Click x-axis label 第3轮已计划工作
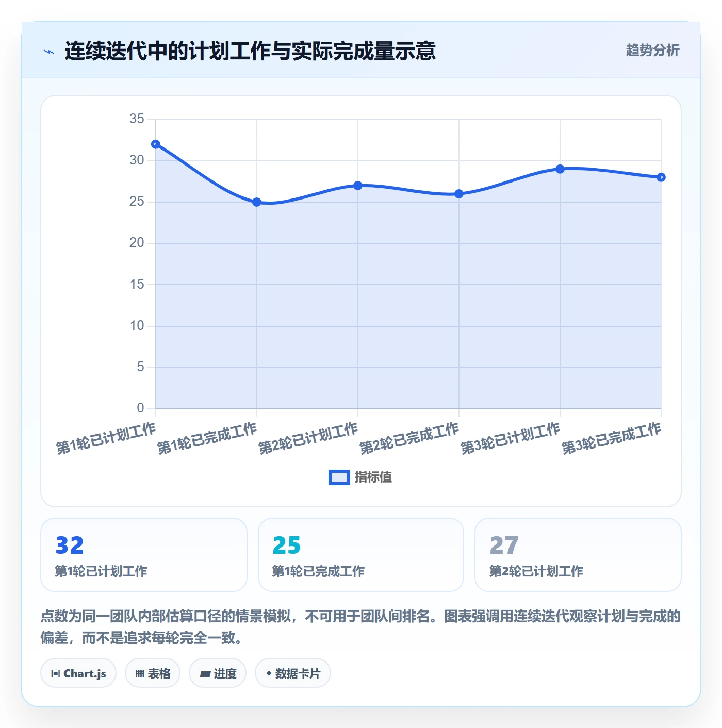Image resolution: width=722 pixels, height=728 pixels. coord(511,438)
